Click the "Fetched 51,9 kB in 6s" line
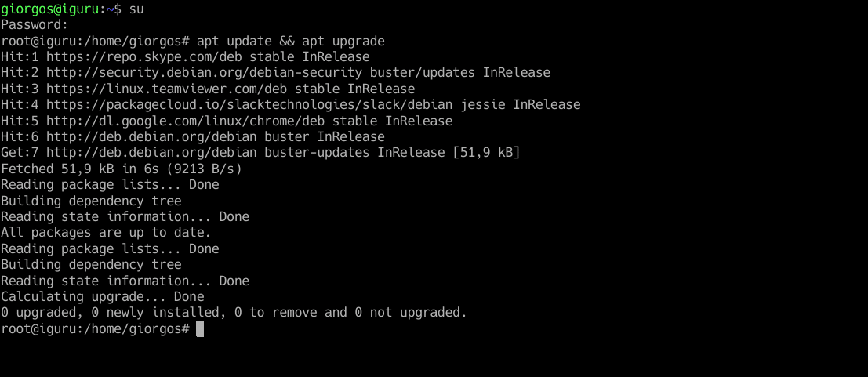Screen dimensions: 868x377 point(121,169)
